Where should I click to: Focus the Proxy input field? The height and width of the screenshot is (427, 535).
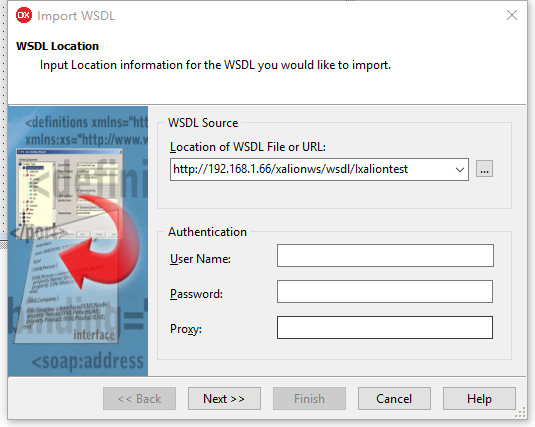tap(385, 327)
